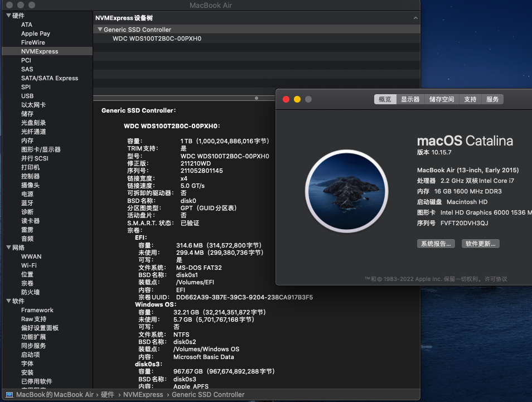Select 已停用软件 sidebar entry
Screen dimensions: 532x402
click(36, 381)
